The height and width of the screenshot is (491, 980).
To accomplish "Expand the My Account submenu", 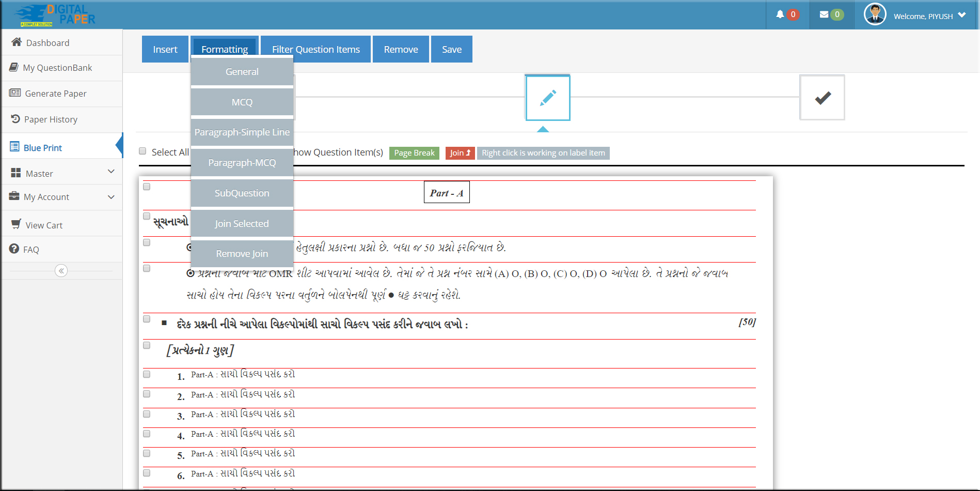I will tap(62, 197).
